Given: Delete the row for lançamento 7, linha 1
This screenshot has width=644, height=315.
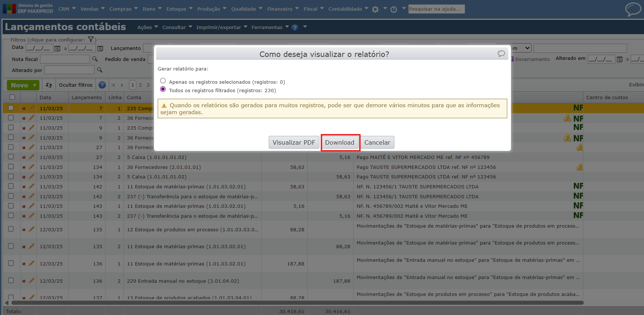Looking at the screenshot, I should pos(24,108).
